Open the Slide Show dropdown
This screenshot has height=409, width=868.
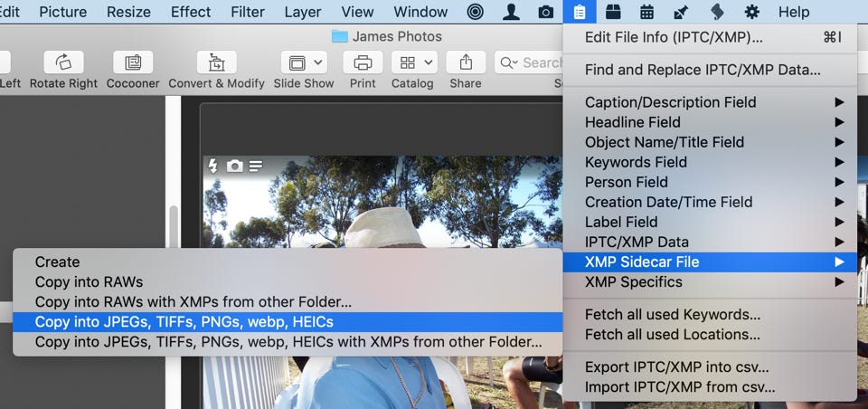(x=304, y=62)
